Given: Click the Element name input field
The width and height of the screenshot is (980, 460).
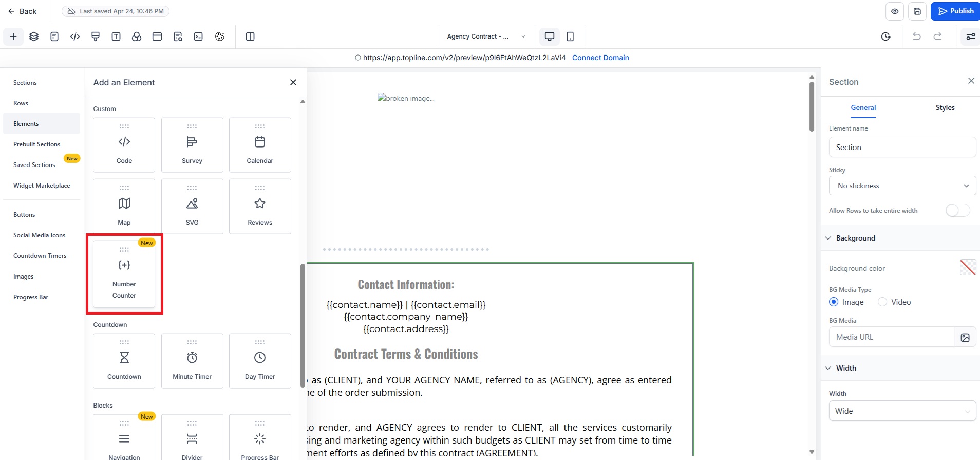Looking at the screenshot, I should coord(902,148).
